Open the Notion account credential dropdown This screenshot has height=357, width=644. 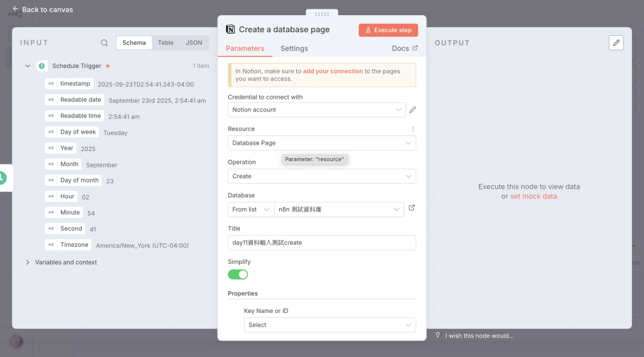click(x=317, y=110)
